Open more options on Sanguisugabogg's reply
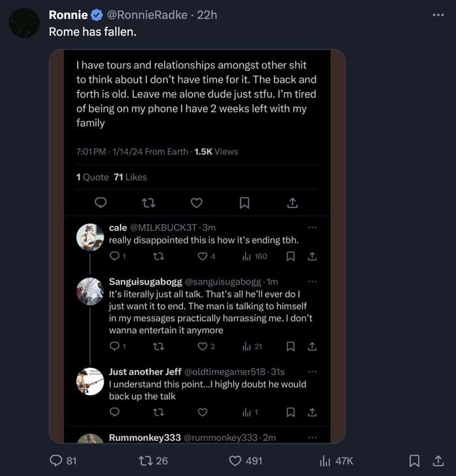456x476 pixels. pos(312,282)
